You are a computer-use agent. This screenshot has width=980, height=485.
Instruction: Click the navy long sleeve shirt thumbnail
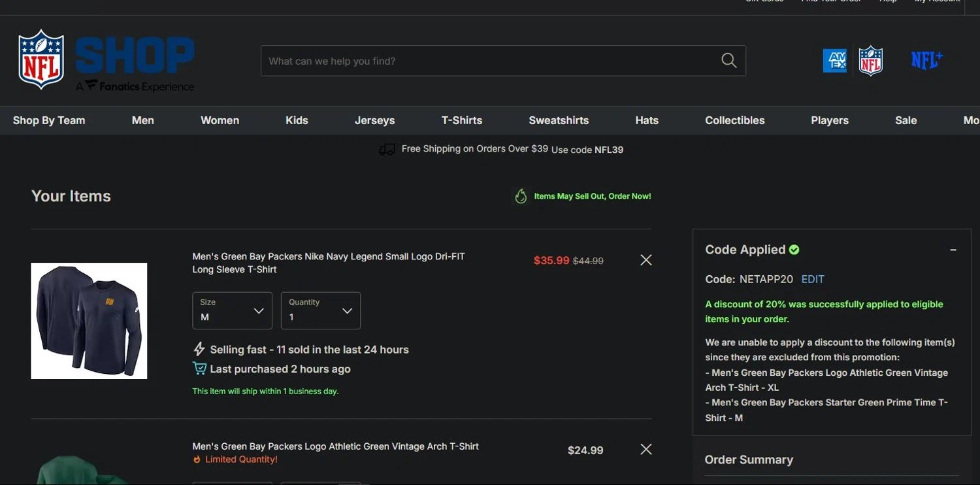click(89, 321)
